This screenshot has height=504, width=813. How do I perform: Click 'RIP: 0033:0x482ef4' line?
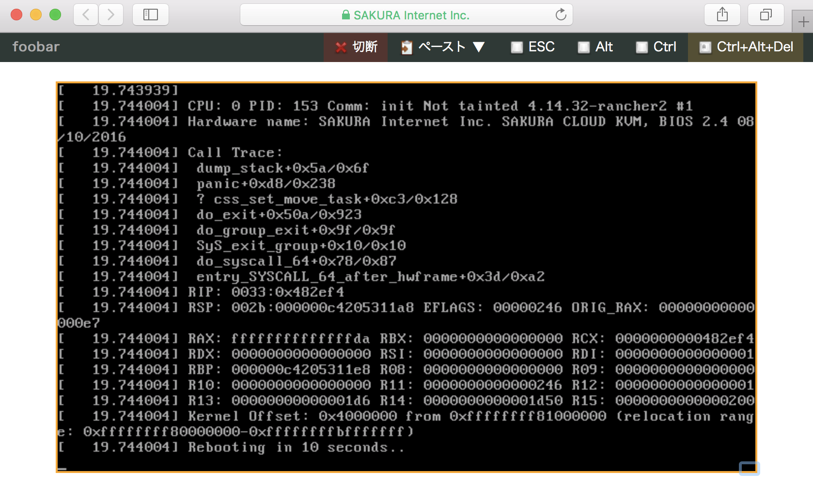[x=201, y=292]
